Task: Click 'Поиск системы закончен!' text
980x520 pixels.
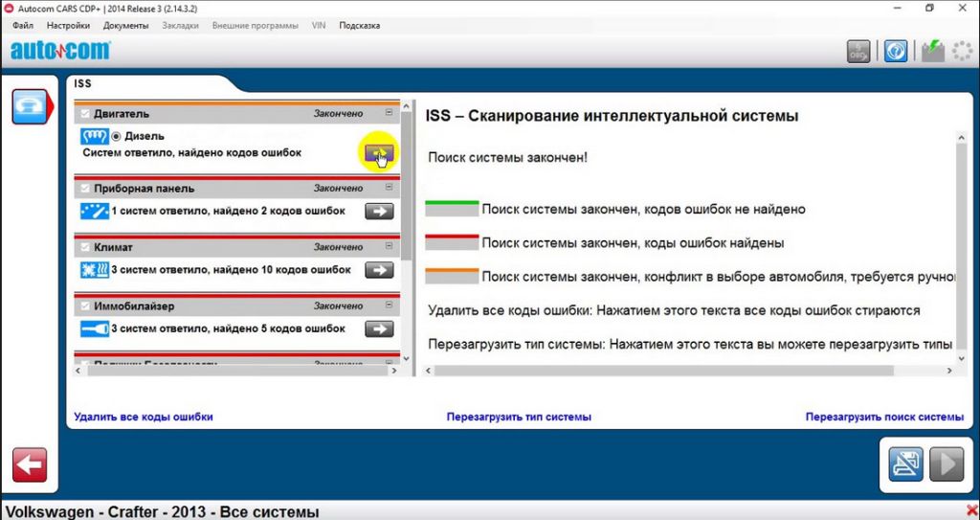Action: tap(507, 157)
